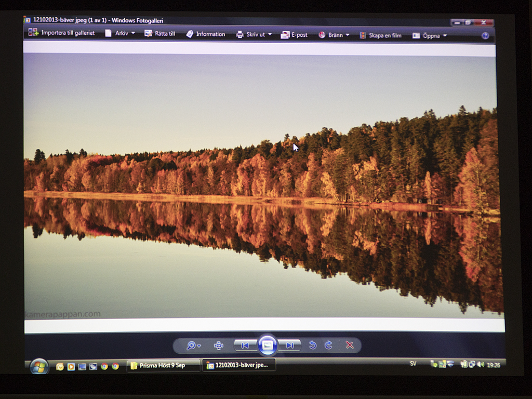
Task: Click the Öppna program icon
Action: pyautogui.click(x=416, y=36)
